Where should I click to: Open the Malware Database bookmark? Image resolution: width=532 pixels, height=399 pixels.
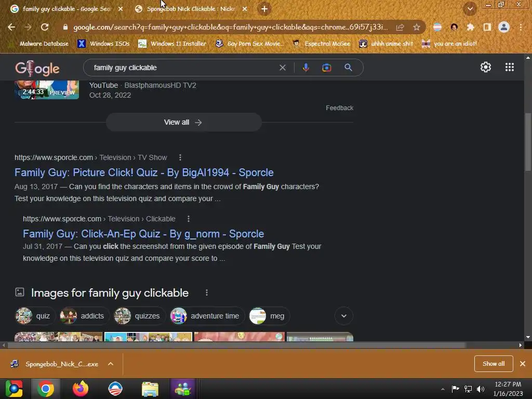[39, 44]
